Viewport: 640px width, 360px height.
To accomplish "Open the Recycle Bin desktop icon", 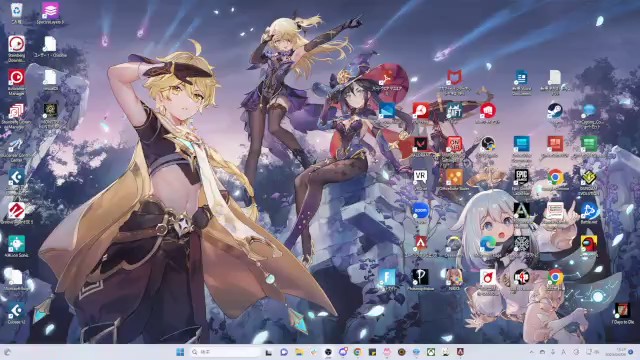I will coord(16,12).
